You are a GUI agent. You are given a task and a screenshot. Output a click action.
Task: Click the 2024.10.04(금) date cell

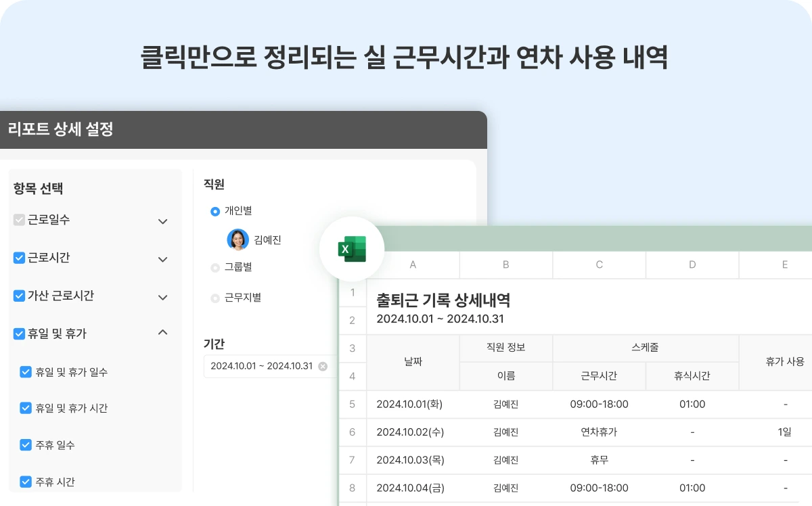click(413, 488)
